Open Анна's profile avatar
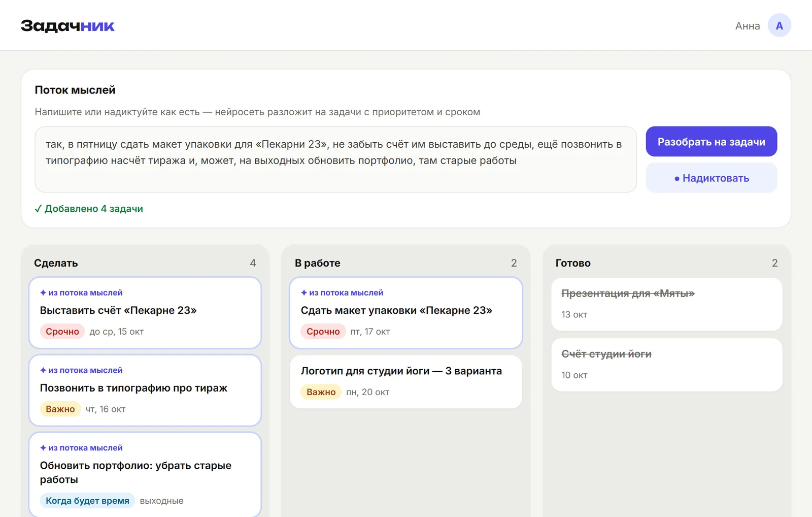 pyautogui.click(x=779, y=25)
